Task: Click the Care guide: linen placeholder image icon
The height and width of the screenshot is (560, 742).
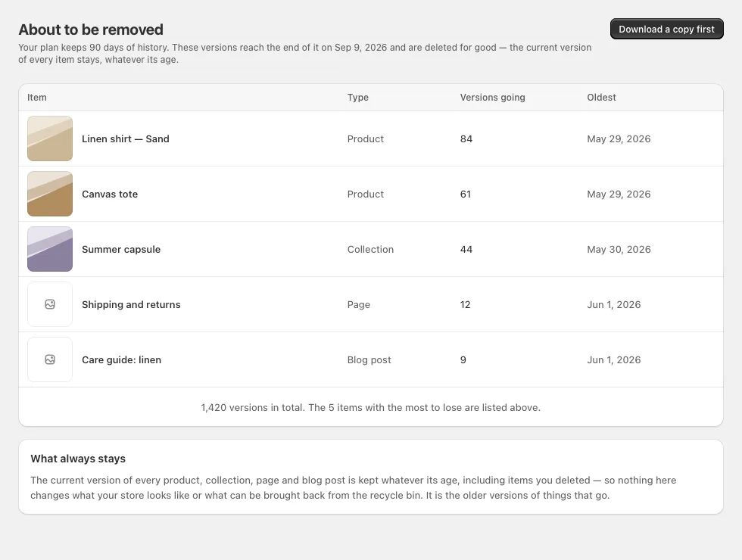Action: point(50,359)
